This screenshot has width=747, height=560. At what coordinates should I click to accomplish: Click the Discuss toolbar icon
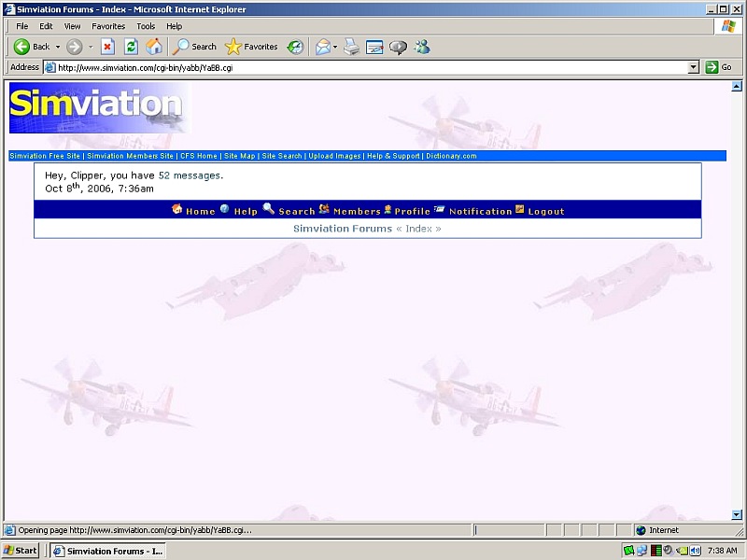pos(399,47)
